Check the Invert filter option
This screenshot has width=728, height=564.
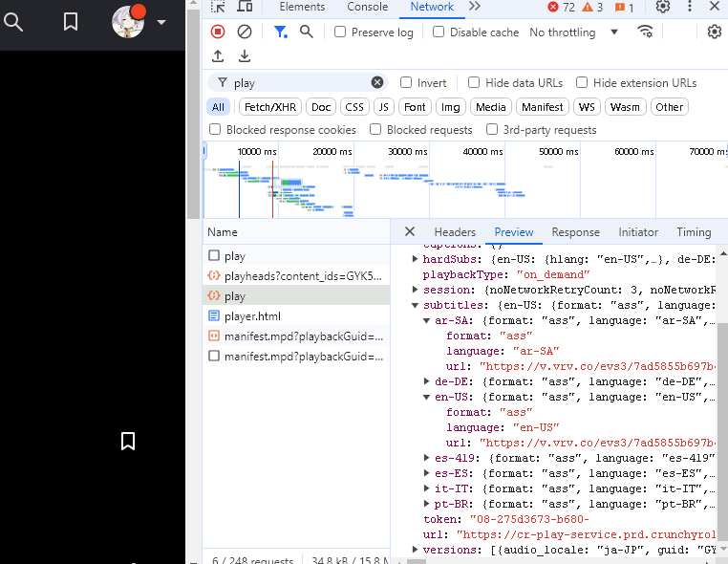(406, 83)
